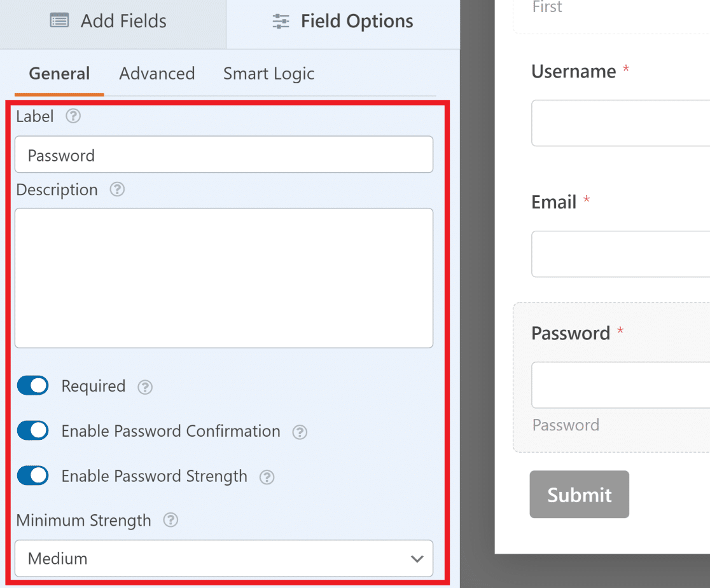The width and height of the screenshot is (710, 588).
Task: Open the Smart Logic tab
Action: (x=268, y=74)
